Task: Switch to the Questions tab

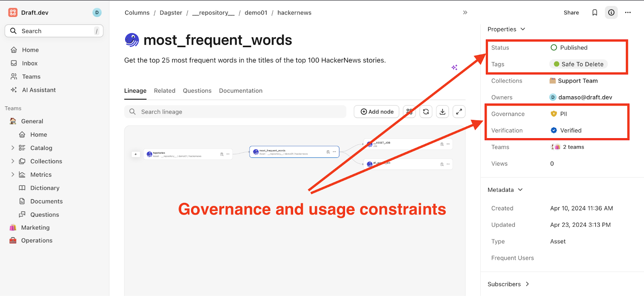Action: click(197, 91)
